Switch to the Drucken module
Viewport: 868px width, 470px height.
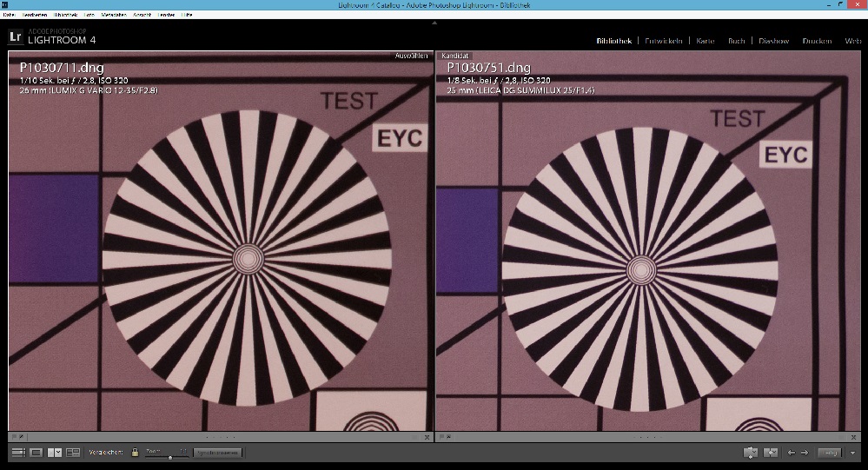pyautogui.click(x=817, y=41)
